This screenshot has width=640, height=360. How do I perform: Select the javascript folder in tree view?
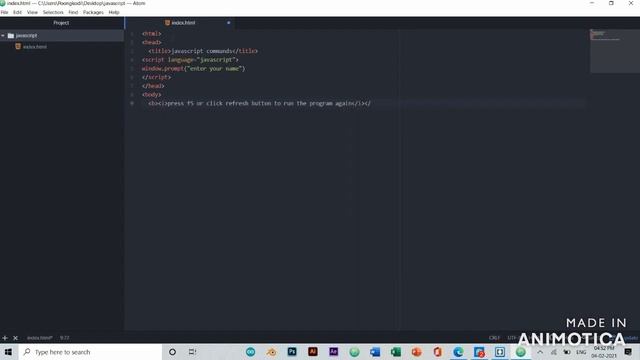point(62,36)
